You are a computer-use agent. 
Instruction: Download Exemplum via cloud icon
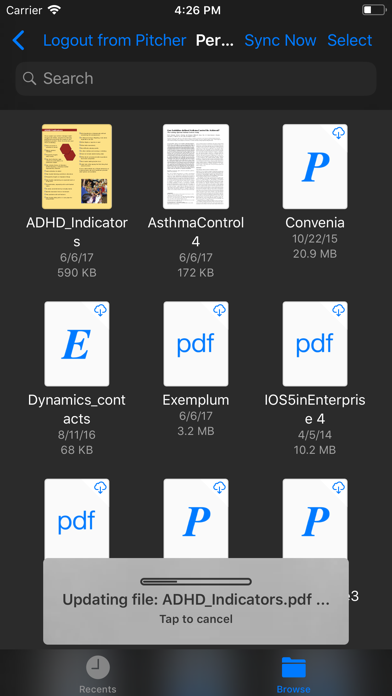[x=220, y=310]
